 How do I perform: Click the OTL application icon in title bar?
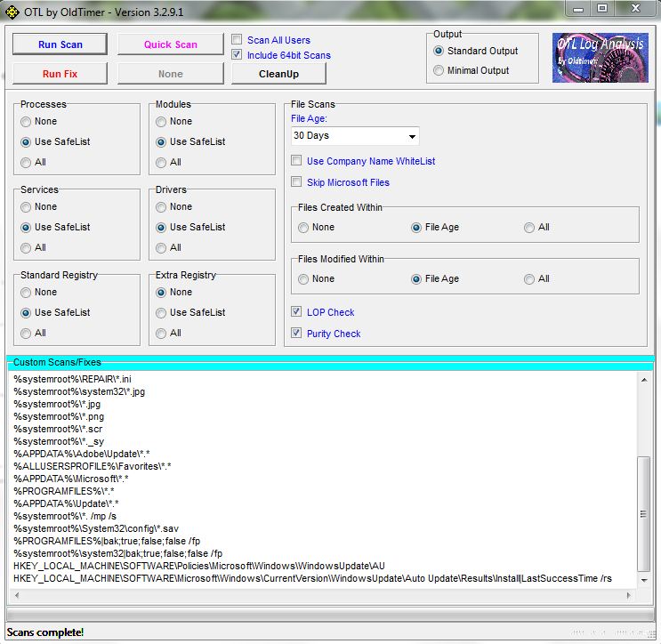[12, 12]
